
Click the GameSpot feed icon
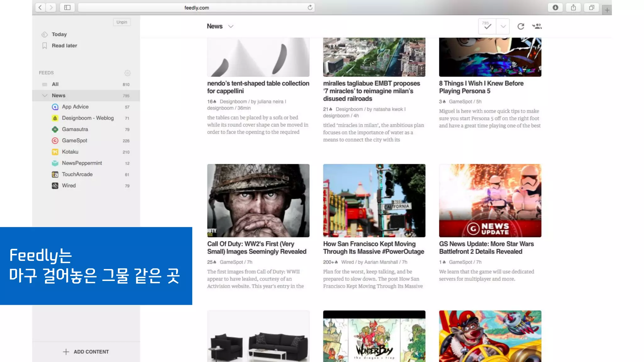(x=55, y=141)
